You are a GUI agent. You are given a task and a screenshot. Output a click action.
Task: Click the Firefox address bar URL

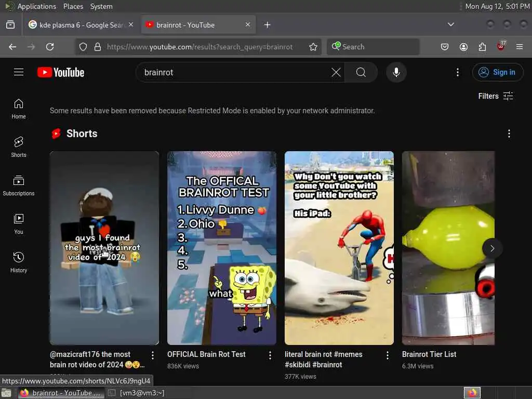200,47
